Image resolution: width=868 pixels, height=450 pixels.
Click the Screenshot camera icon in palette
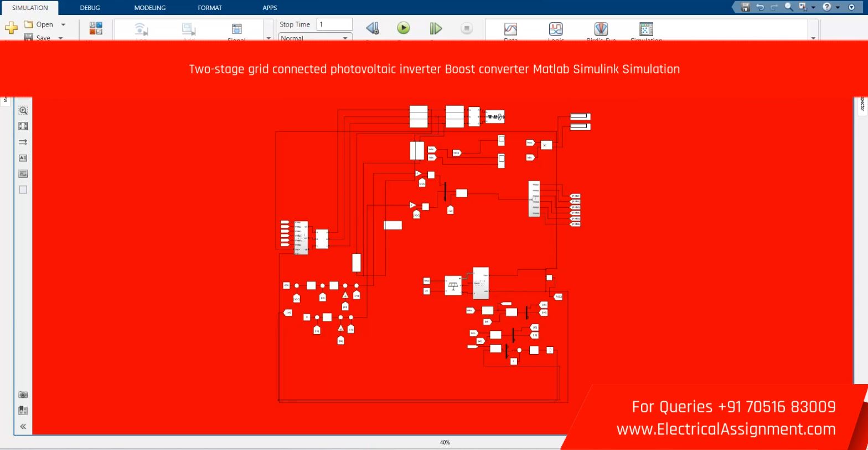point(23,395)
